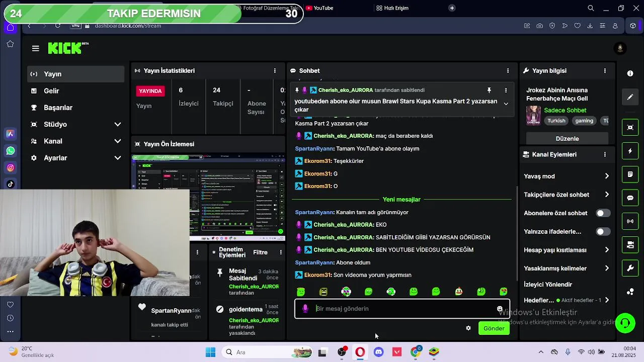Screen dimensions: 644x362
Task: Open chat settings gear next to Gönder
Action: pyautogui.click(x=468, y=328)
